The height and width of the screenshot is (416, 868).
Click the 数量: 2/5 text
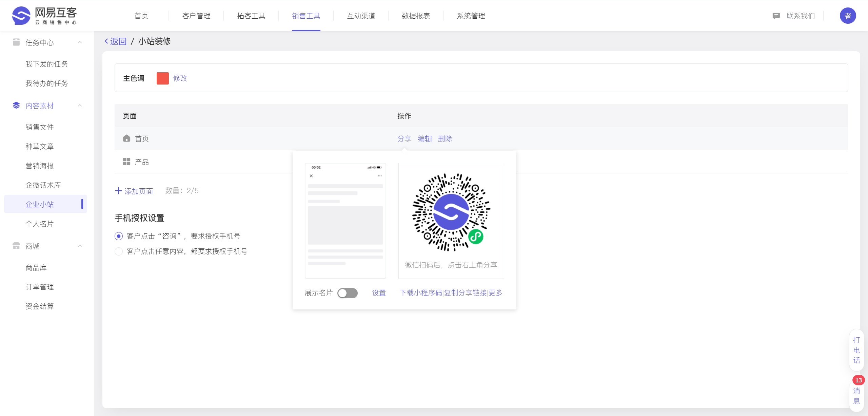(x=182, y=191)
